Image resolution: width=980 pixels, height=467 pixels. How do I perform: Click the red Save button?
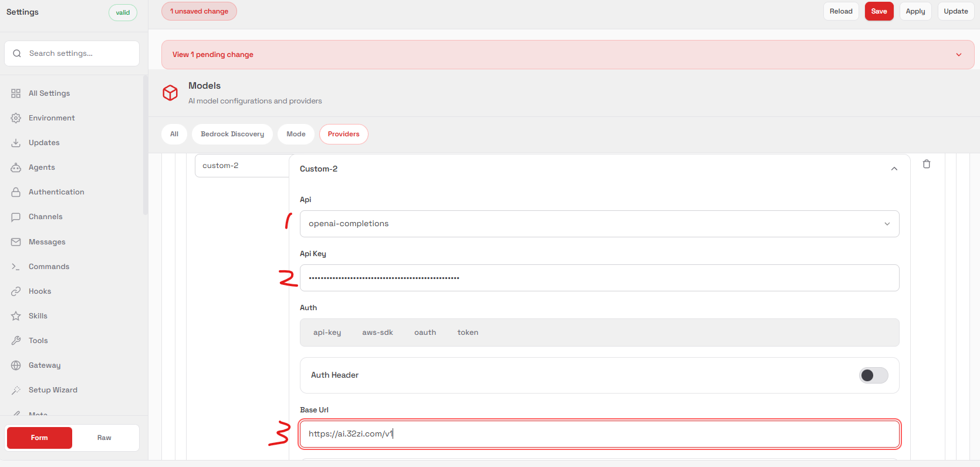pos(879,11)
